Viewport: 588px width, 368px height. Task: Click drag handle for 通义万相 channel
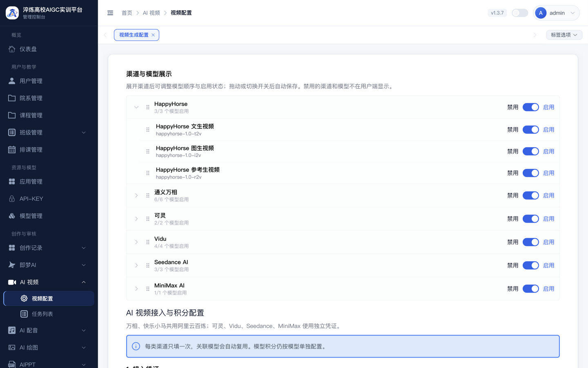pyautogui.click(x=148, y=195)
